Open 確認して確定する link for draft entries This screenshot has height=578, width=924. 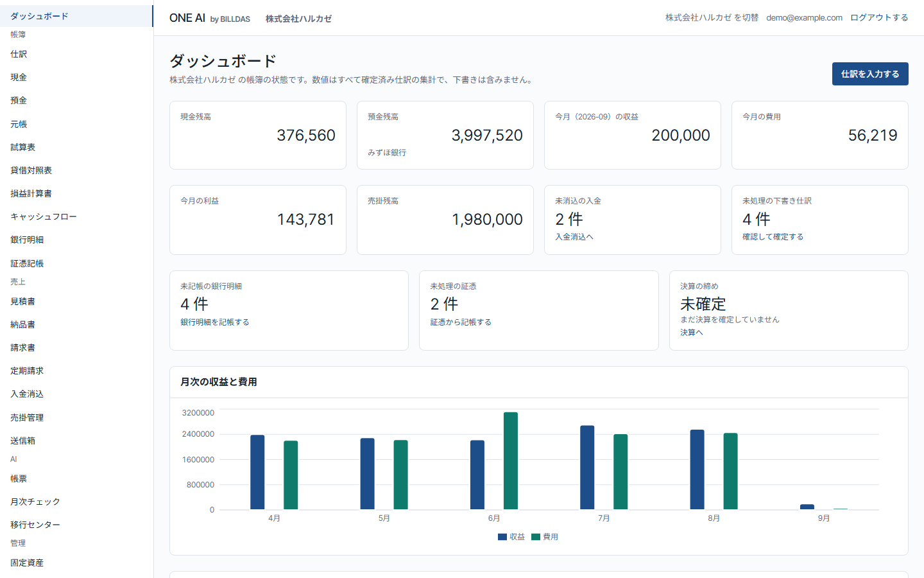click(x=773, y=237)
